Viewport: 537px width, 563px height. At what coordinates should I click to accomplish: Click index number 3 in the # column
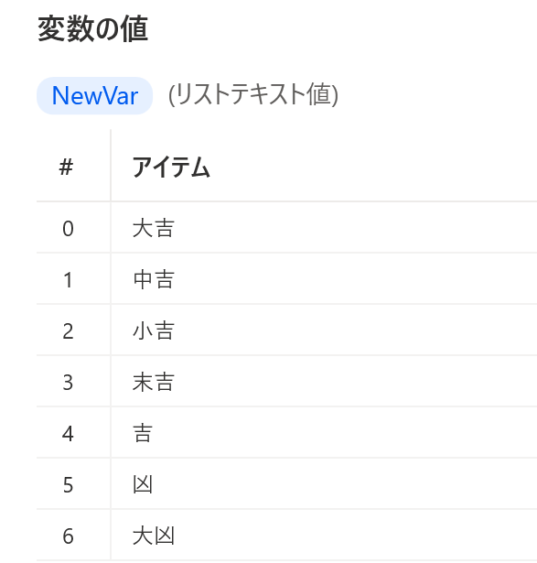68,382
